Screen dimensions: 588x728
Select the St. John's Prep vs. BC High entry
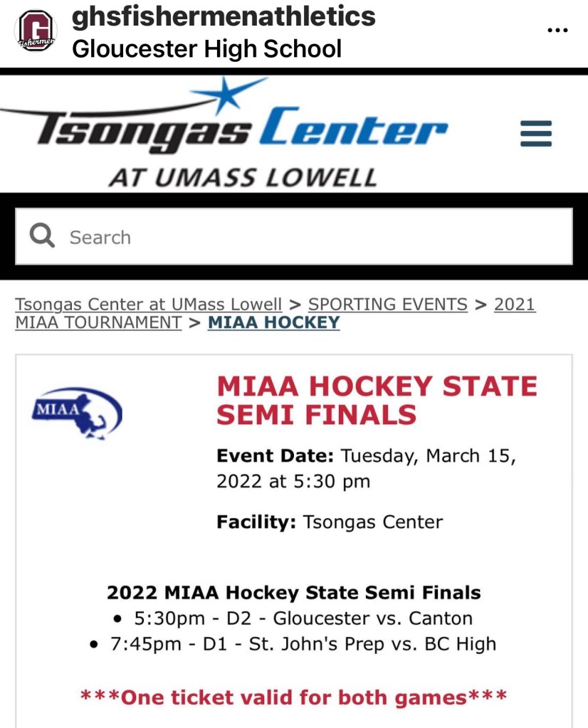point(303,645)
